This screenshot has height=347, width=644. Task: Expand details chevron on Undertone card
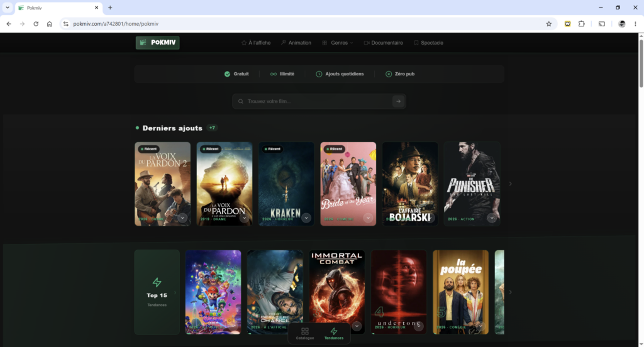click(418, 326)
